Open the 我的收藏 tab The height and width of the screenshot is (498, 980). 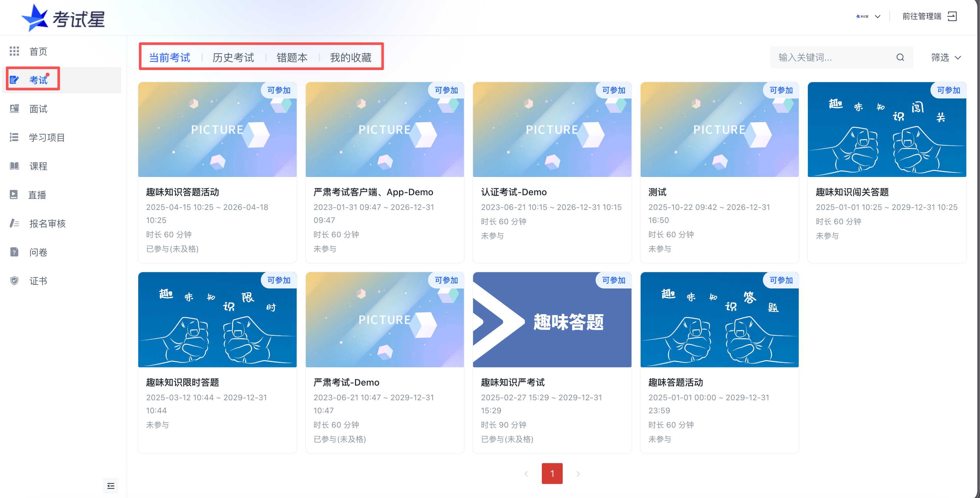[x=350, y=57]
